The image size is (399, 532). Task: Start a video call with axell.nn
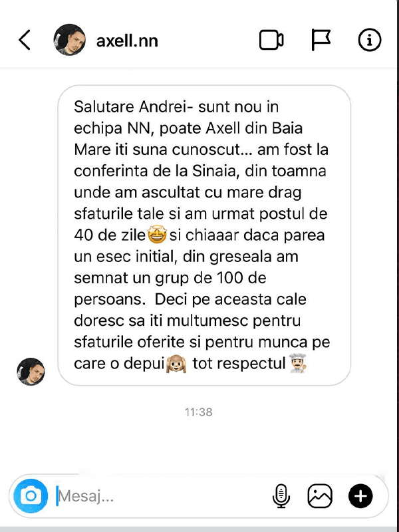(271, 40)
